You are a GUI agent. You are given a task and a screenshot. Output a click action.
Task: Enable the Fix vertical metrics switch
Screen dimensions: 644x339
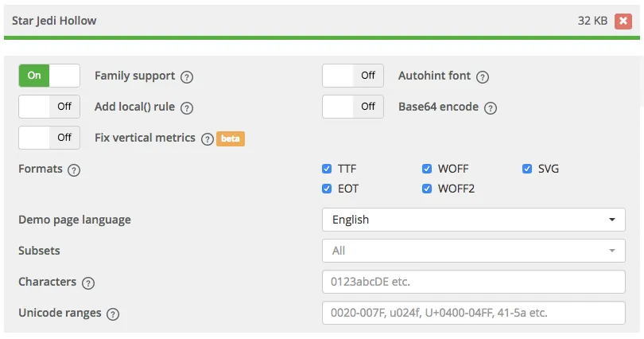[49, 137]
